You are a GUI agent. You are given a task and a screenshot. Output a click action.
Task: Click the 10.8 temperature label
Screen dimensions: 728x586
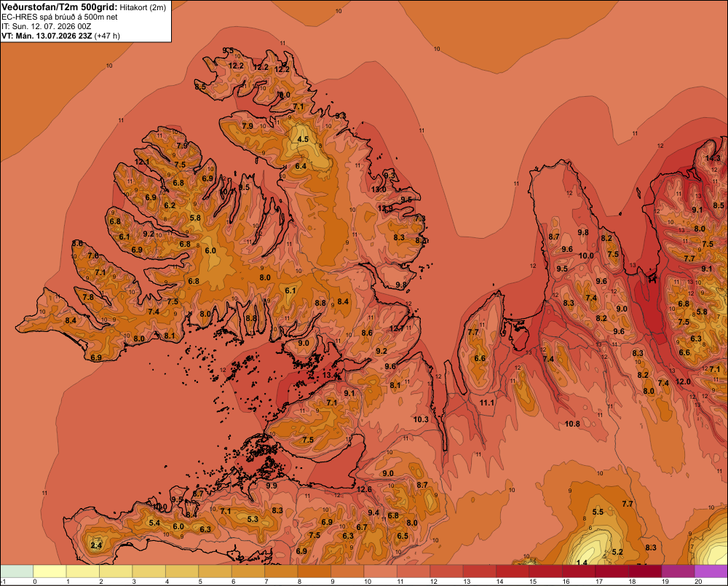tap(572, 424)
